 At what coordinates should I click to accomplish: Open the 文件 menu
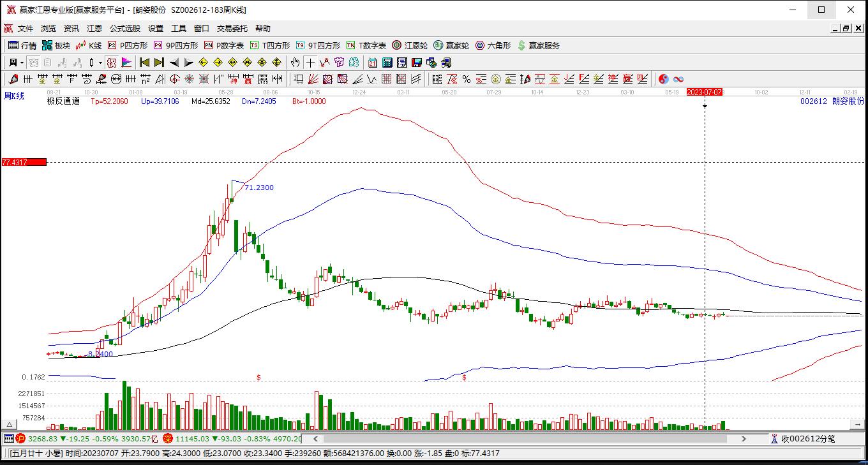coord(26,29)
